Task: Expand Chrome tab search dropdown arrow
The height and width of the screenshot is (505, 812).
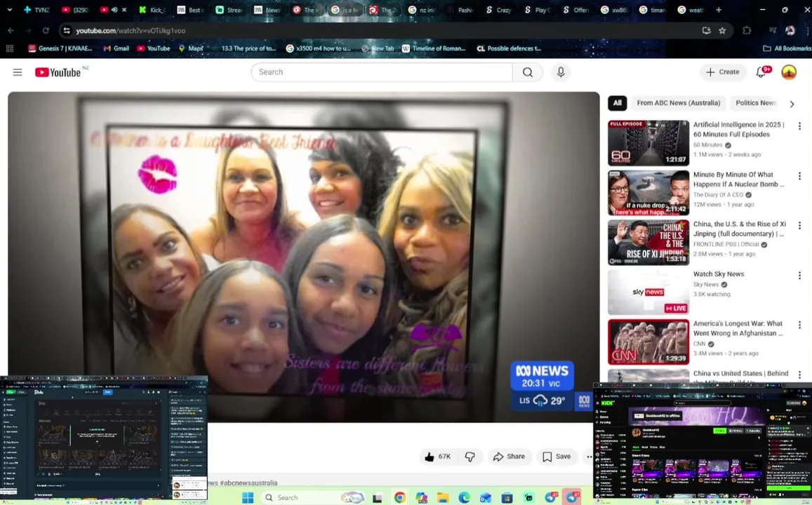Action: (x=9, y=10)
